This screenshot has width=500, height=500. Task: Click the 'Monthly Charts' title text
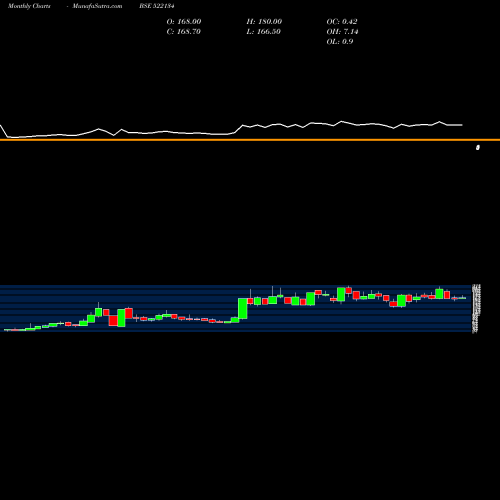click(29, 6)
